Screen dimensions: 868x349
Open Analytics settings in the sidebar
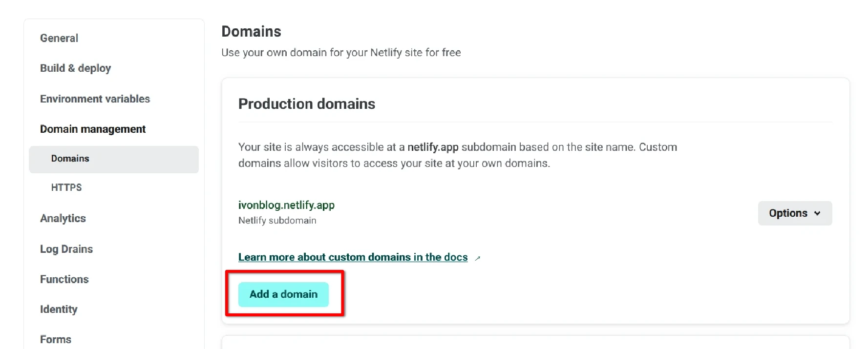click(x=63, y=219)
